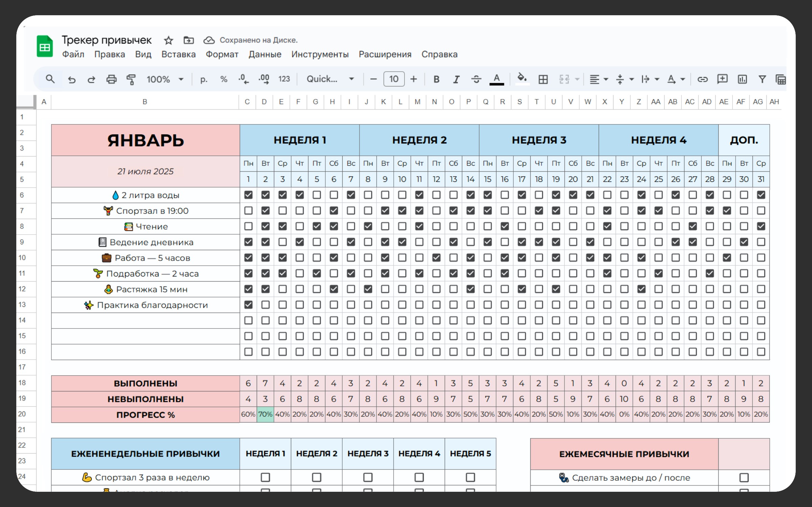Viewport: 812px width, 507px height.
Task: Open the Инструменты menu
Action: (x=320, y=54)
